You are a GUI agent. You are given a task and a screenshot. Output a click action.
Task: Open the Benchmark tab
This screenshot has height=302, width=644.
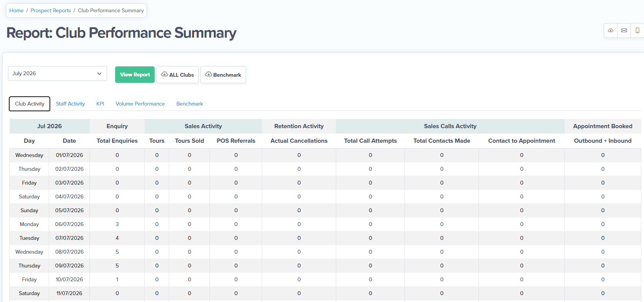coord(190,104)
